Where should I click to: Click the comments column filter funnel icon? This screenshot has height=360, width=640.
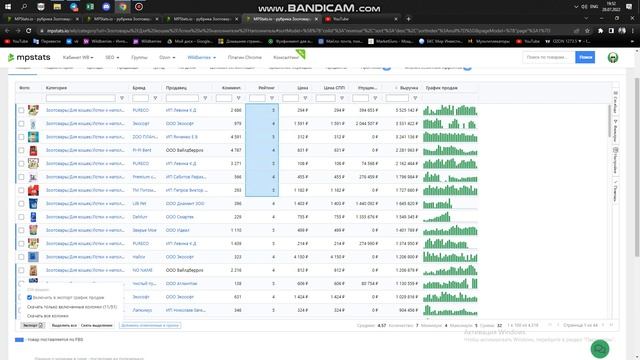pyautogui.click(x=238, y=98)
